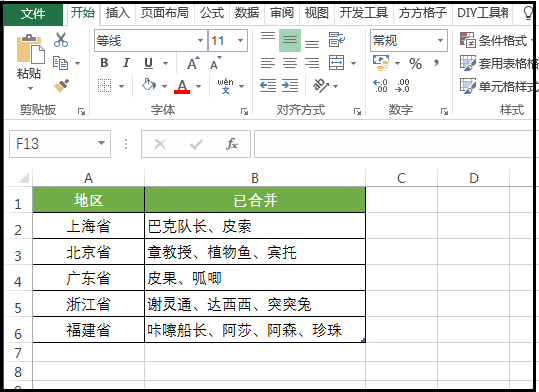Expand borders dropdown arrow

tap(121, 86)
